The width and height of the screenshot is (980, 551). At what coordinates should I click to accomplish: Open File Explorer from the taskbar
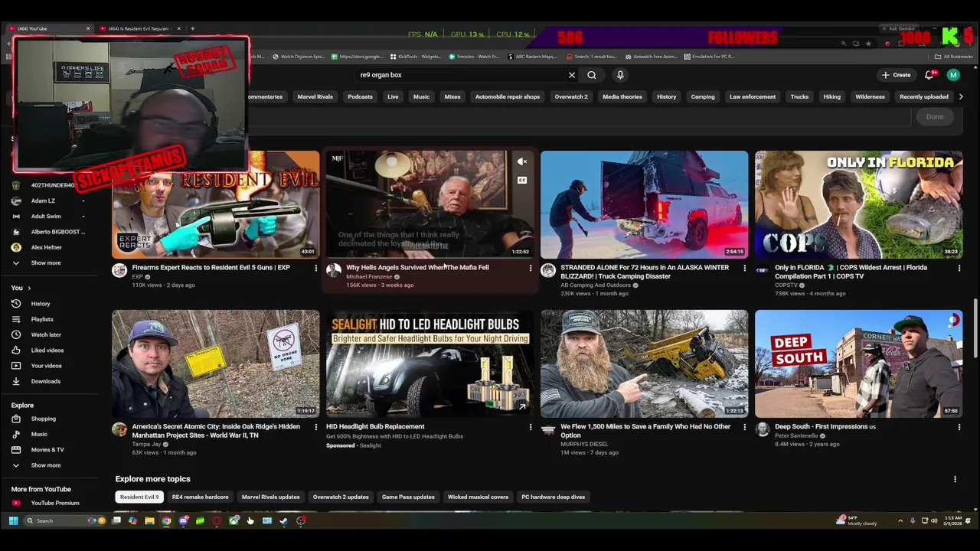click(149, 521)
